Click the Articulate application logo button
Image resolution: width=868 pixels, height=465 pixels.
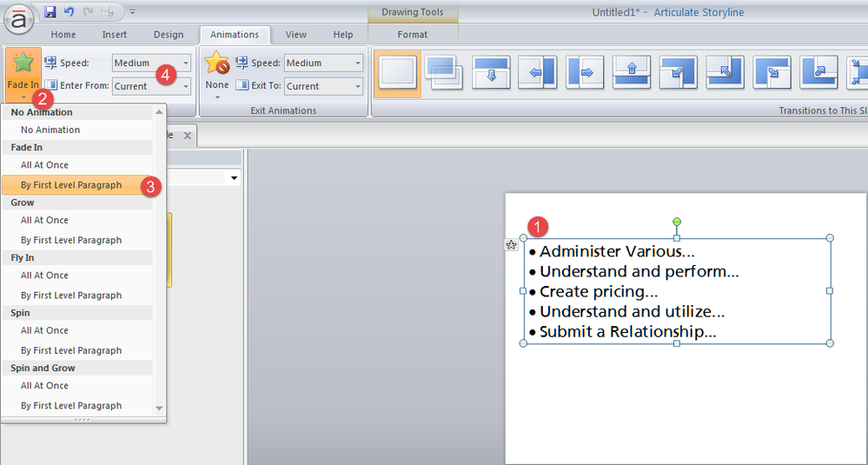coord(18,17)
